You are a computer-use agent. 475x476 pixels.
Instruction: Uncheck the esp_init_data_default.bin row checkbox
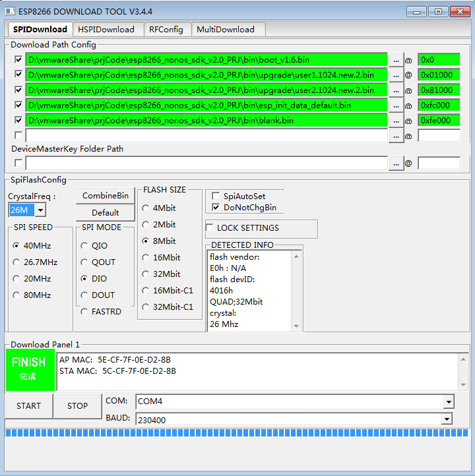coord(18,105)
